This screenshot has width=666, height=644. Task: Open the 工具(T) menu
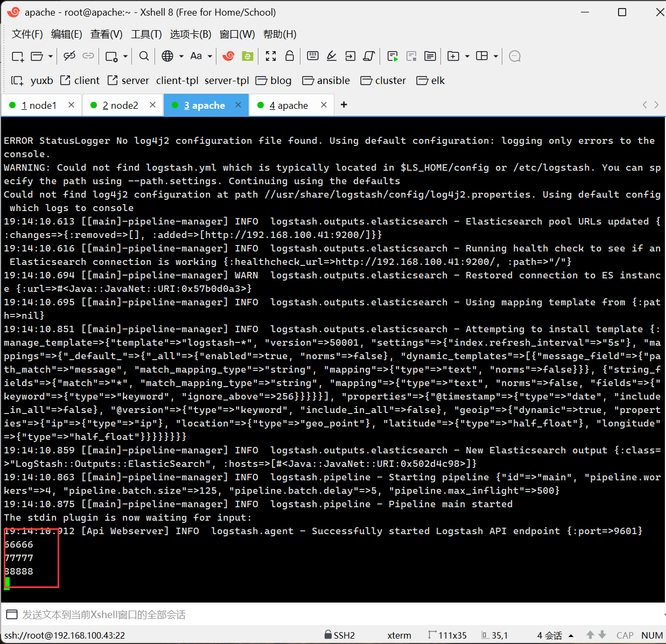pos(146,34)
